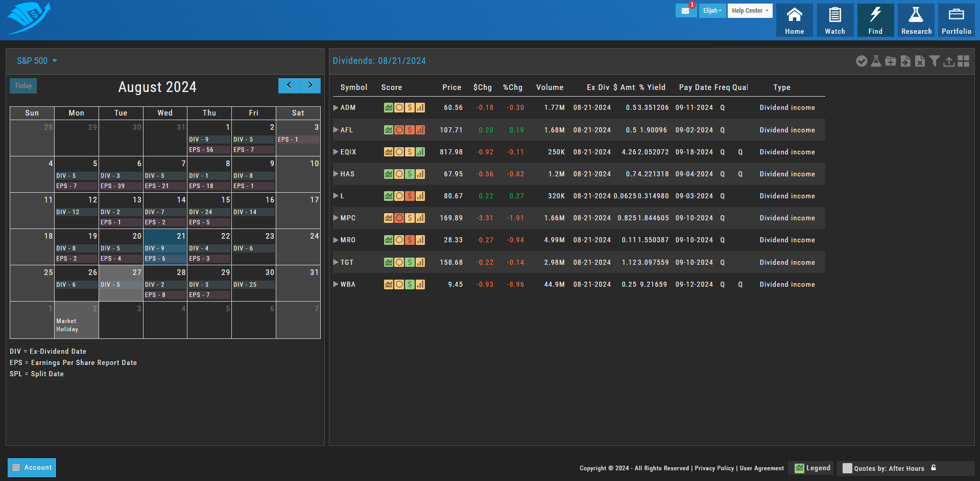Click ADM green chart score icon
The height and width of the screenshot is (481, 980).
(389, 108)
